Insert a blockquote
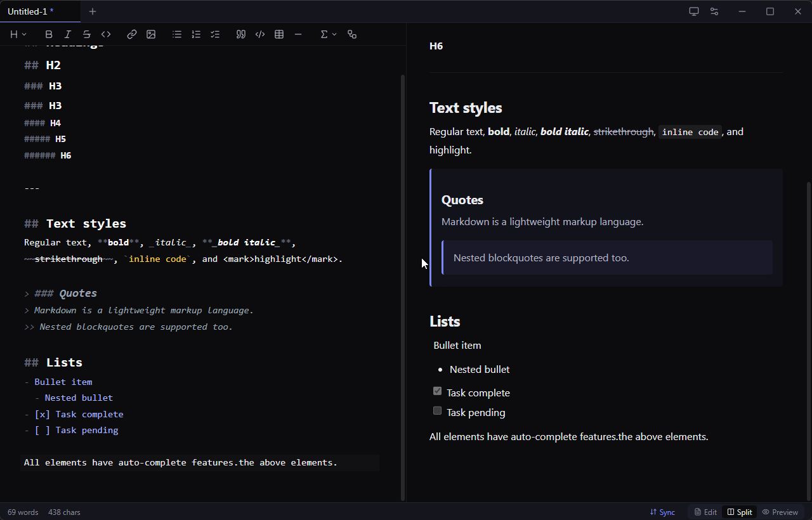 [241, 34]
